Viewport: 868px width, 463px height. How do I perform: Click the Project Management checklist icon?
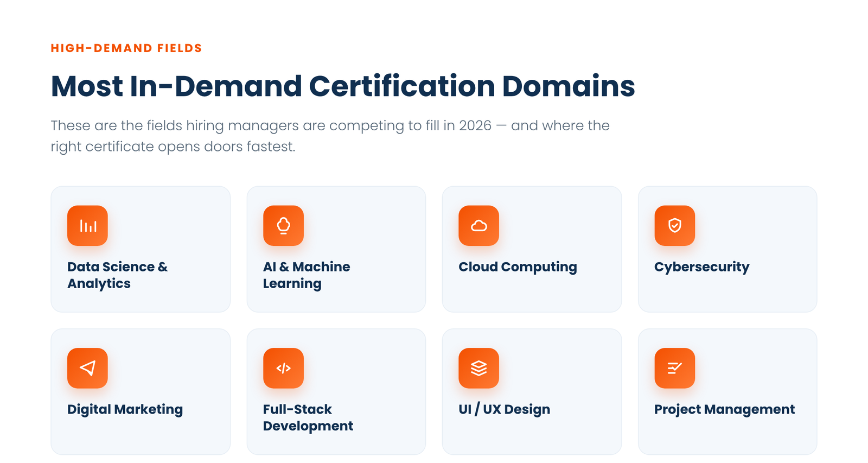point(674,368)
